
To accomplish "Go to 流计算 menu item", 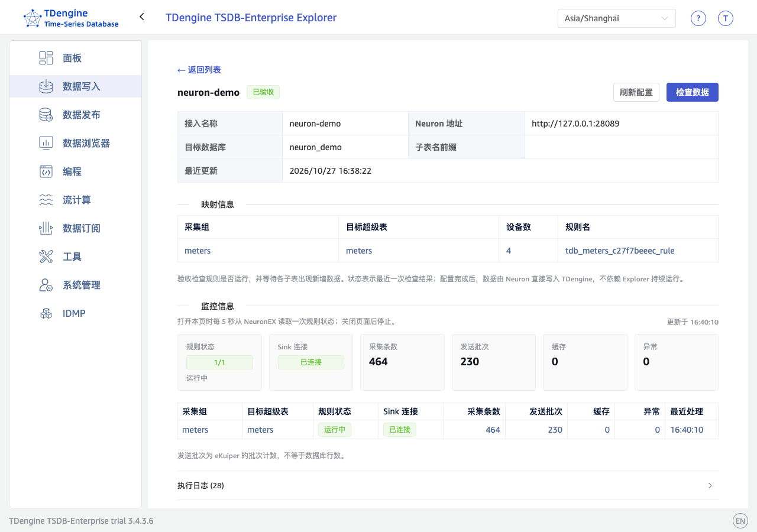I will pyautogui.click(x=77, y=200).
